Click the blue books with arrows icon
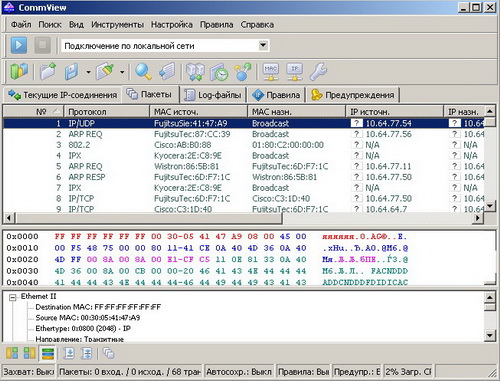This screenshot has height=381, width=500. pyautogui.click(x=195, y=72)
